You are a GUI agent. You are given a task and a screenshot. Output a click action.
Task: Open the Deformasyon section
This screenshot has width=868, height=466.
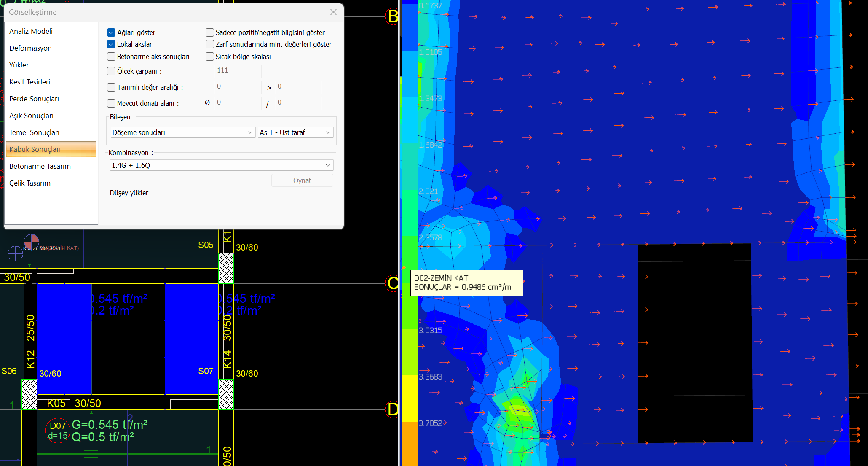[x=30, y=48]
